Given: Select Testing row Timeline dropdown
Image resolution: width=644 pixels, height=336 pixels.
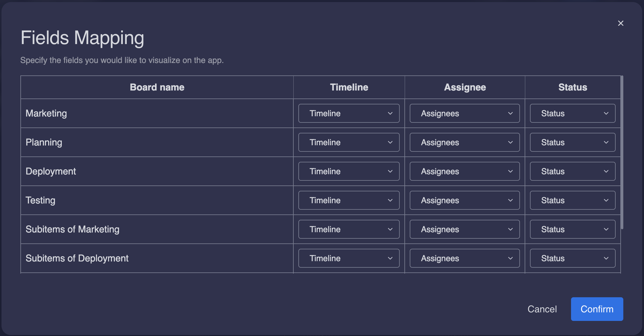Looking at the screenshot, I should pos(349,200).
